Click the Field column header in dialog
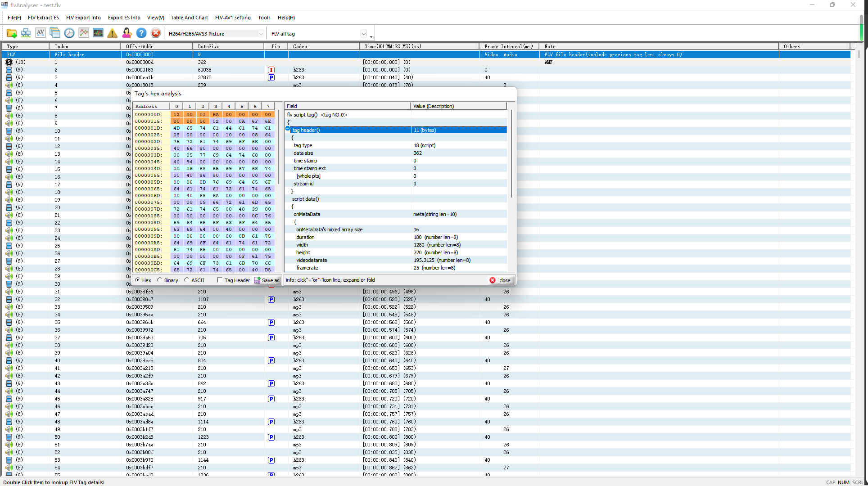The height and width of the screenshot is (486, 868). [x=348, y=106]
